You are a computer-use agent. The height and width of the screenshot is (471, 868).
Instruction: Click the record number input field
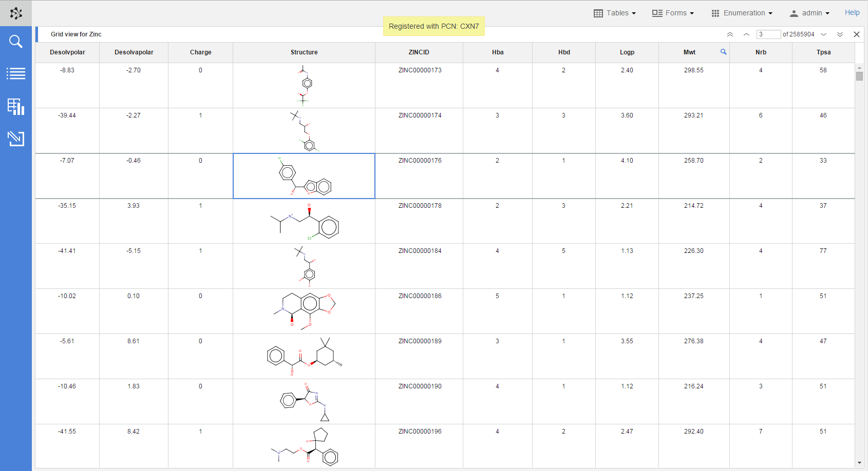click(x=768, y=34)
